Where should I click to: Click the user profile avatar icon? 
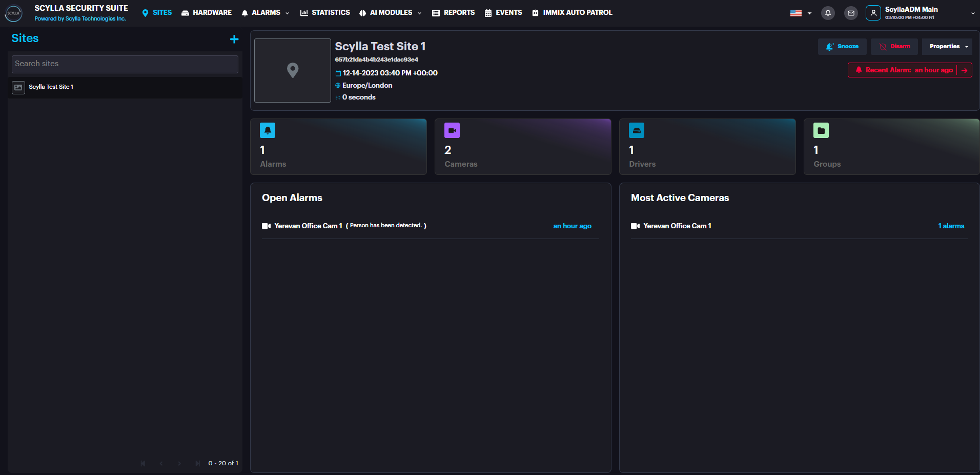[873, 13]
